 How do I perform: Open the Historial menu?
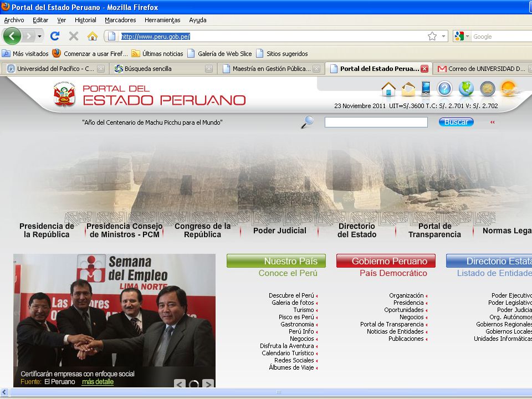(85, 20)
